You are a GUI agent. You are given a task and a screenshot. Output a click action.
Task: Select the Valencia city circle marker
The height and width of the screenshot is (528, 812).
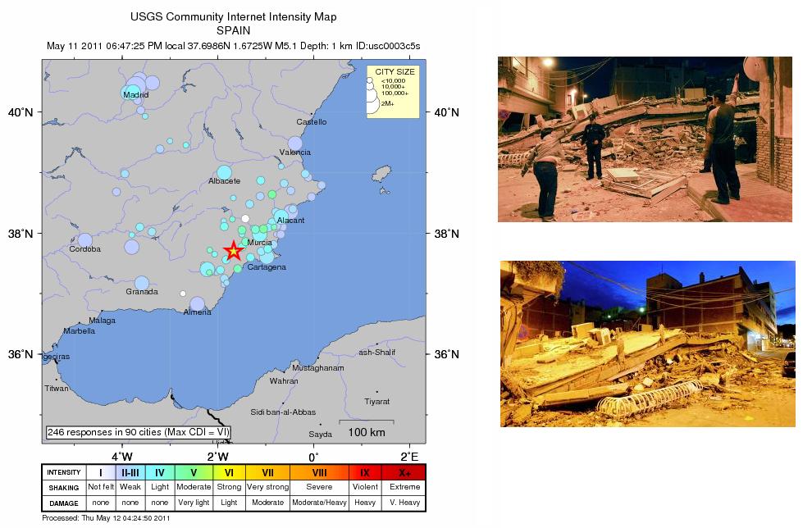294,143
